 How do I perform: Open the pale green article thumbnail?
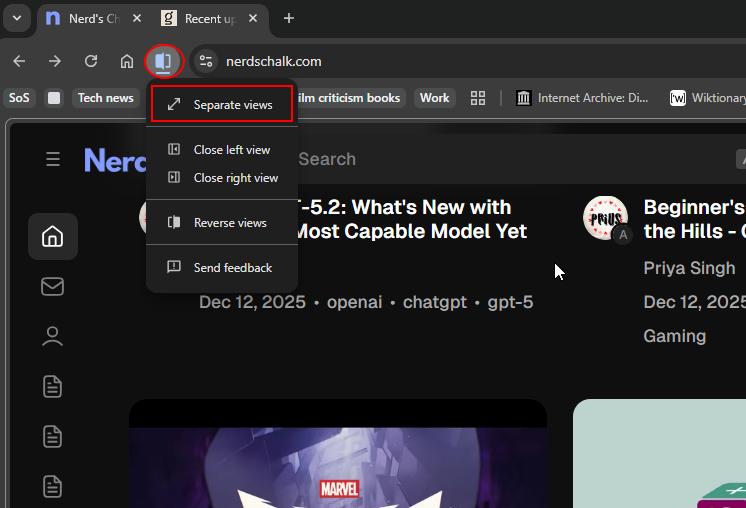pyautogui.click(x=659, y=454)
